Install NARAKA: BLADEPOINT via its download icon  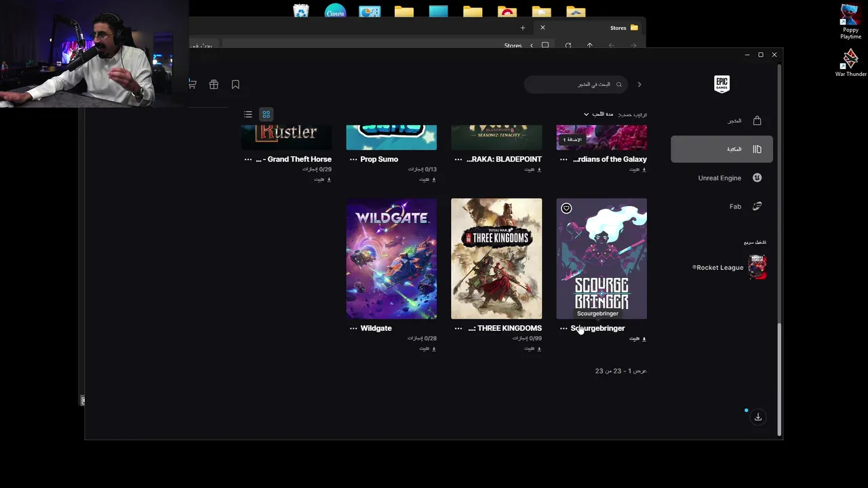click(x=539, y=169)
